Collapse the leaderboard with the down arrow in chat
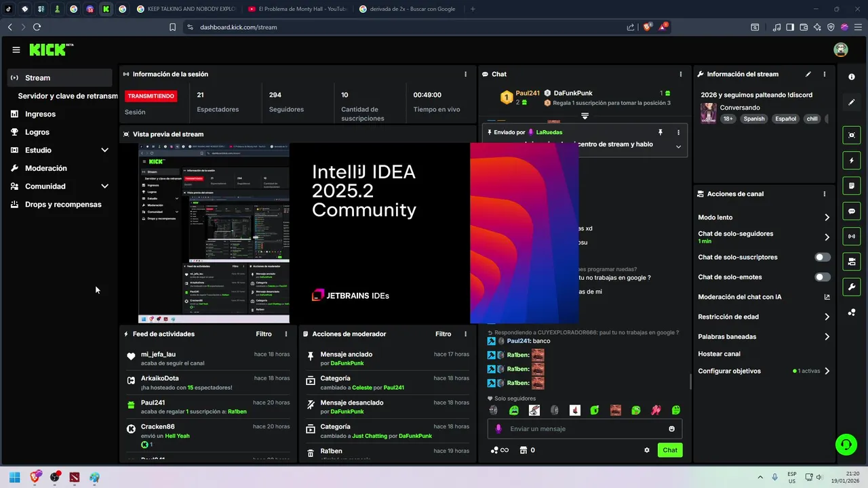The height and width of the screenshot is (488, 868). [x=585, y=117]
